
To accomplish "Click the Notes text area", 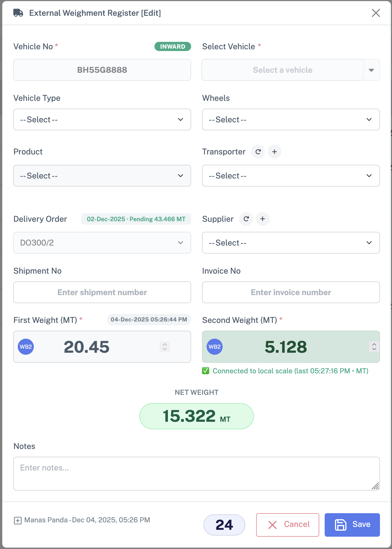I will 196,473.
